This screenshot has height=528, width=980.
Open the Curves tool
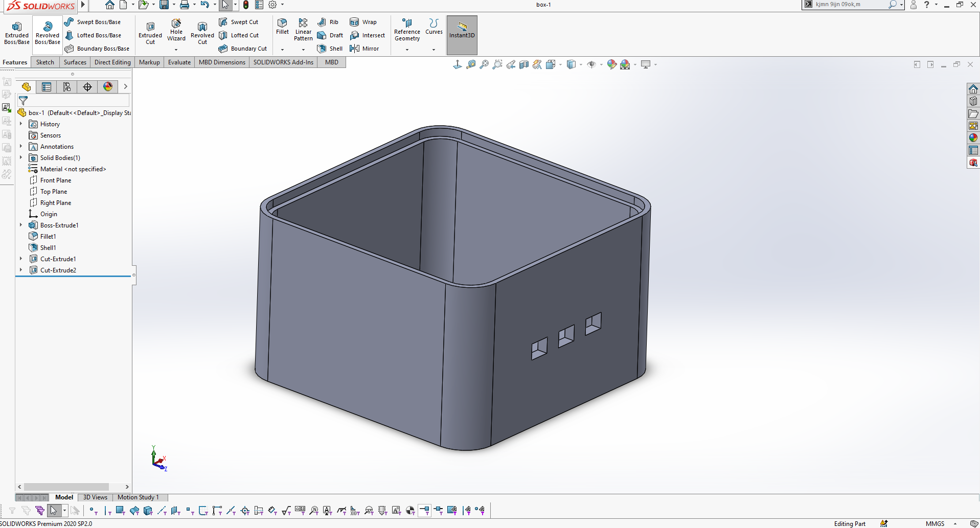tap(434, 27)
